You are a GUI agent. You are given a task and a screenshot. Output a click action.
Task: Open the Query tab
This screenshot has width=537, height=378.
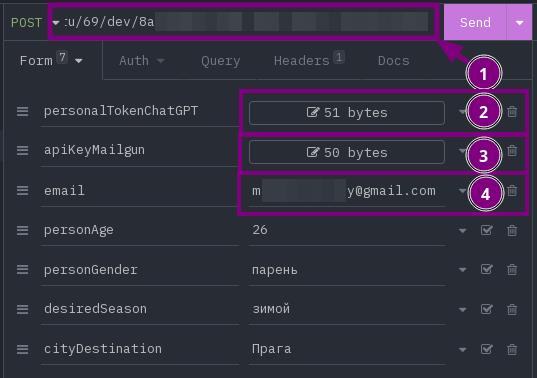pos(221,61)
